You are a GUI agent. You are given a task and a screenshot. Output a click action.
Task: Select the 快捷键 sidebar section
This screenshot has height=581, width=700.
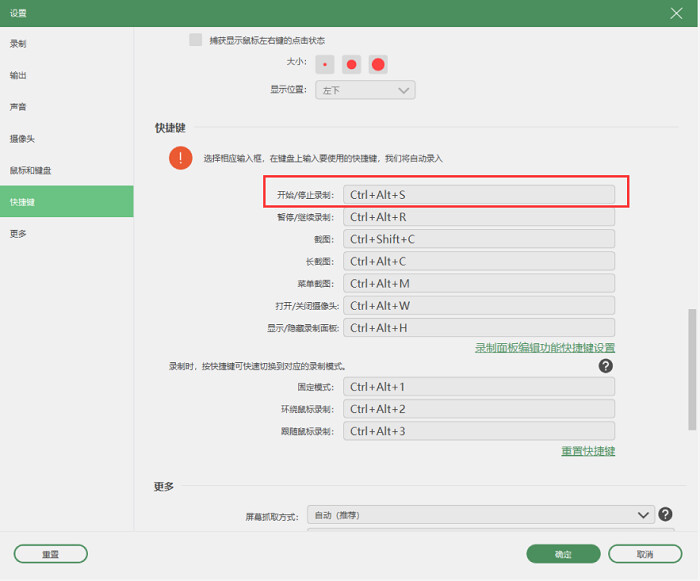(x=67, y=201)
